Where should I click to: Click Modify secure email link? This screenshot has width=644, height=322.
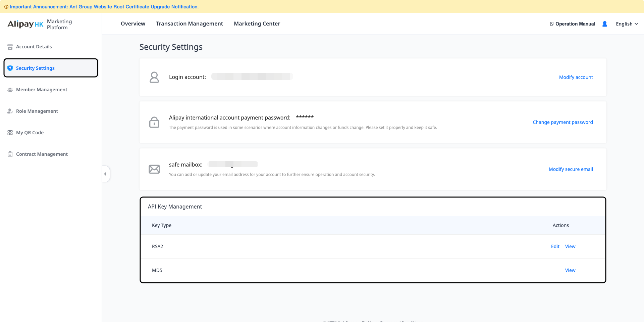(571, 169)
